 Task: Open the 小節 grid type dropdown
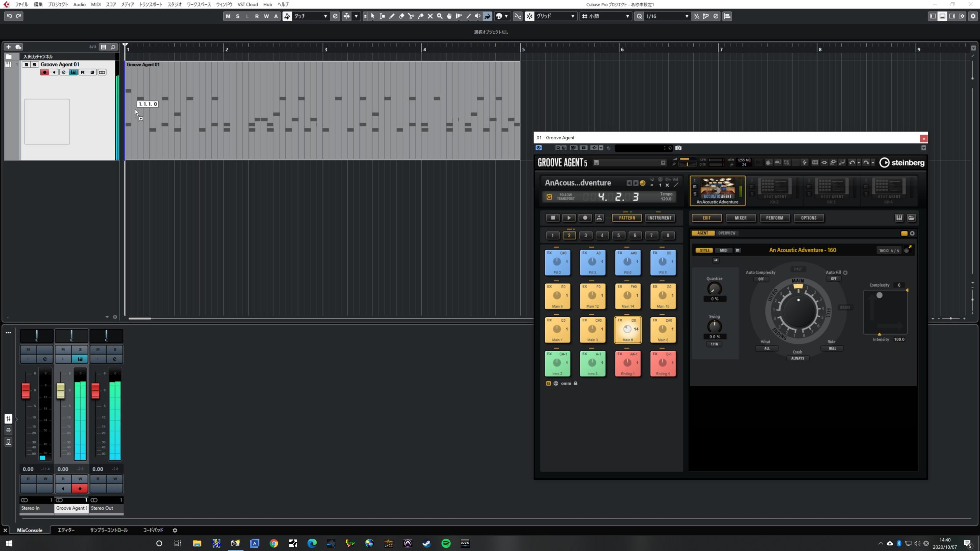pos(606,16)
